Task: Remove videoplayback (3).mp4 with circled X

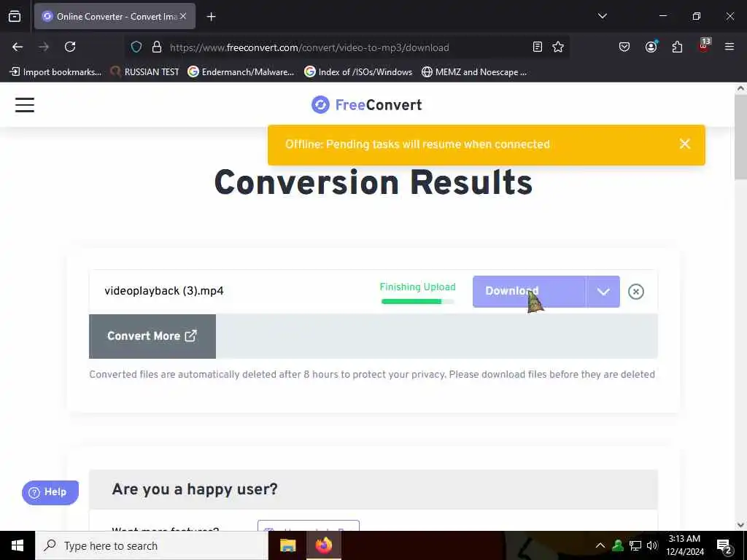Action: (636, 292)
